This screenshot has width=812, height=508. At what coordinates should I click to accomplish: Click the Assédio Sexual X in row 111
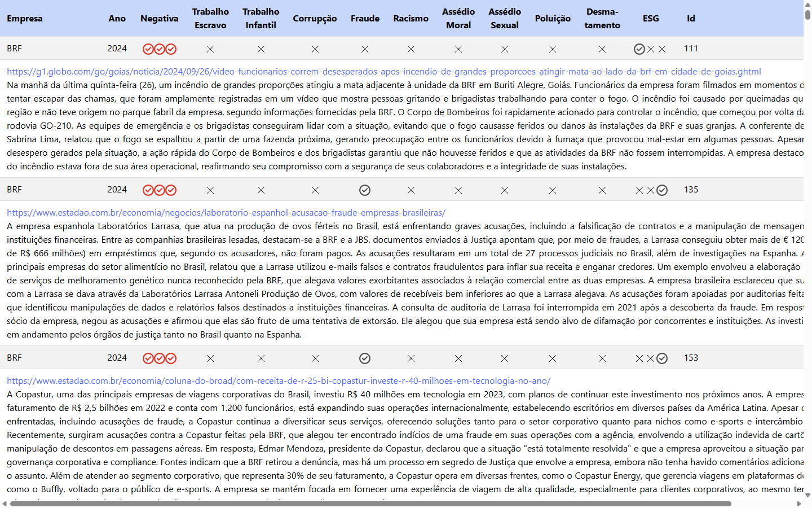(505, 49)
